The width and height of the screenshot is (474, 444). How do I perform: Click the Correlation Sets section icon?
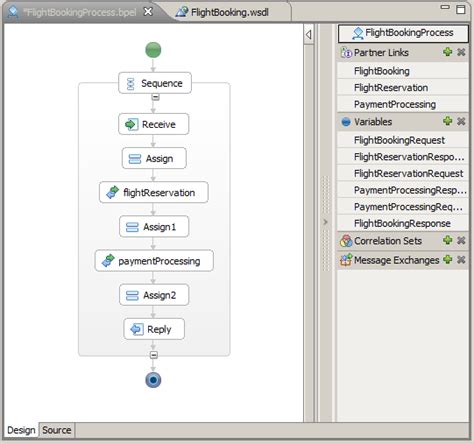click(x=346, y=241)
